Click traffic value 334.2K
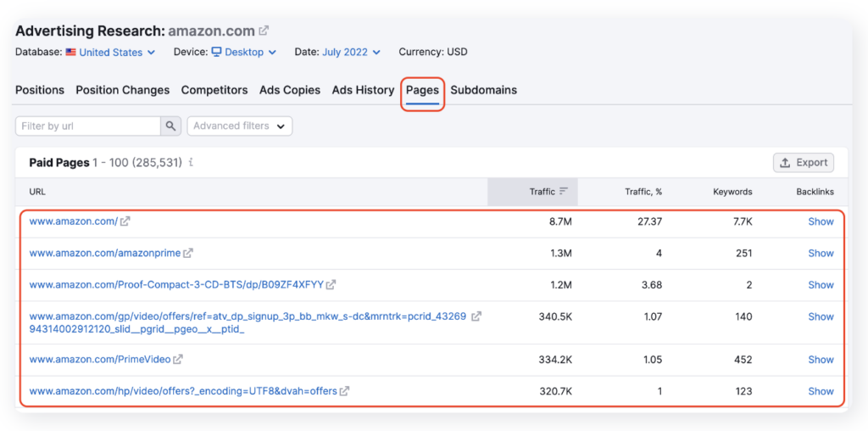 pos(555,360)
